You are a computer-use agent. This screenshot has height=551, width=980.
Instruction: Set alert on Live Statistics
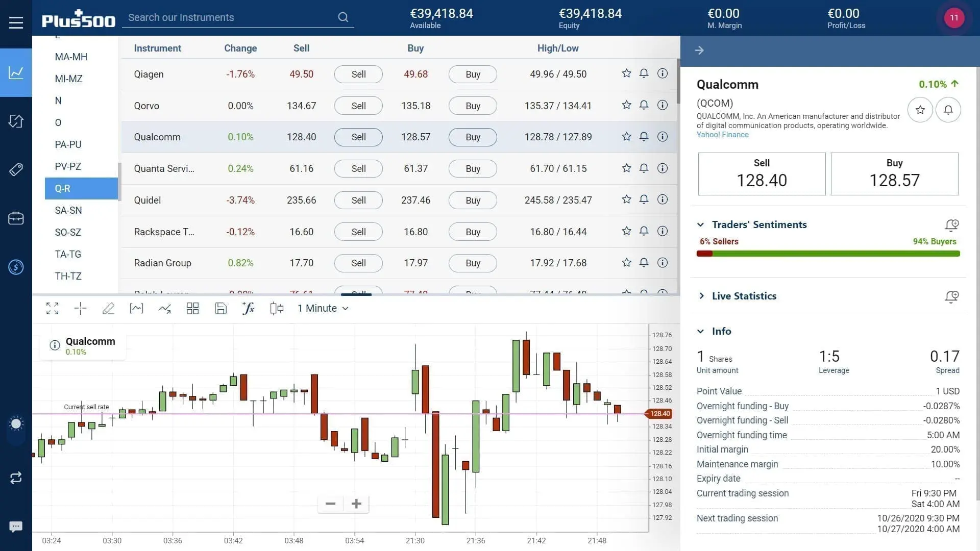(x=952, y=296)
